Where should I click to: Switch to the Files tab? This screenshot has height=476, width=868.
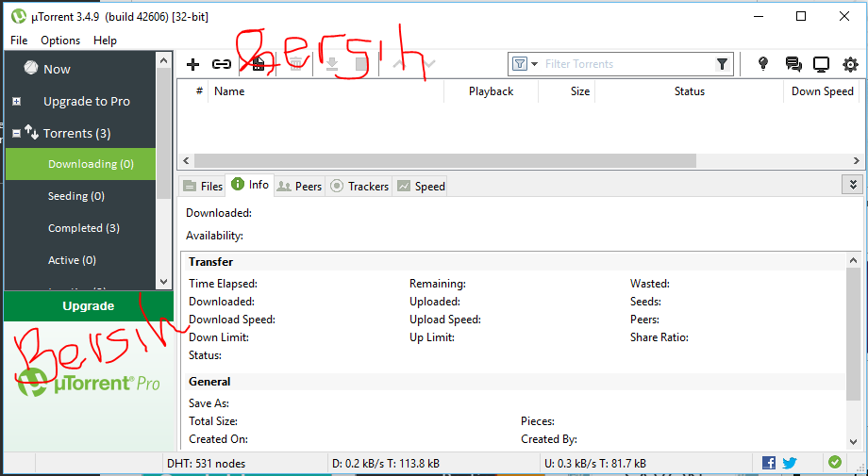pyautogui.click(x=203, y=187)
